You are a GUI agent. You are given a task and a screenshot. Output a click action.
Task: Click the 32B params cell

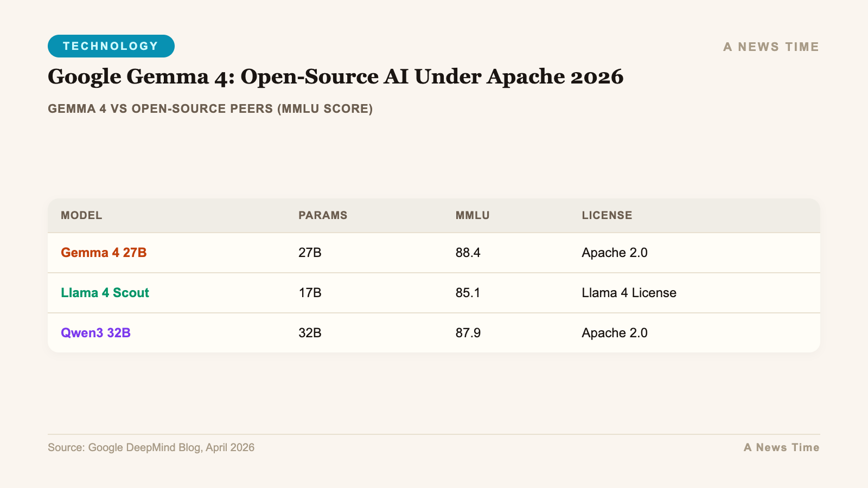pyautogui.click(x=310, y=333)
